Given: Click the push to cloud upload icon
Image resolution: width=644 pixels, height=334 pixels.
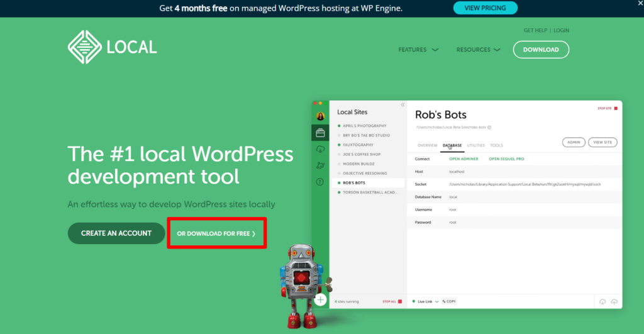Looking at the screenshot, I should coord(614,301).
